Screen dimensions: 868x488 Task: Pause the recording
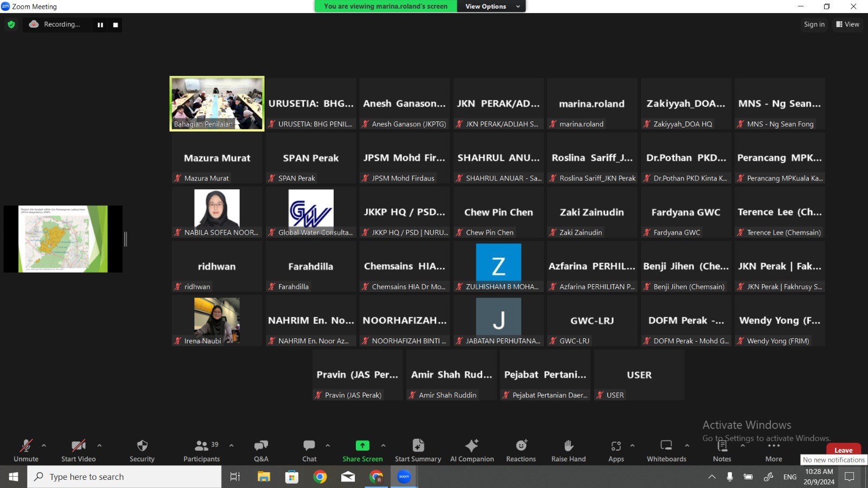pos(100,25)
